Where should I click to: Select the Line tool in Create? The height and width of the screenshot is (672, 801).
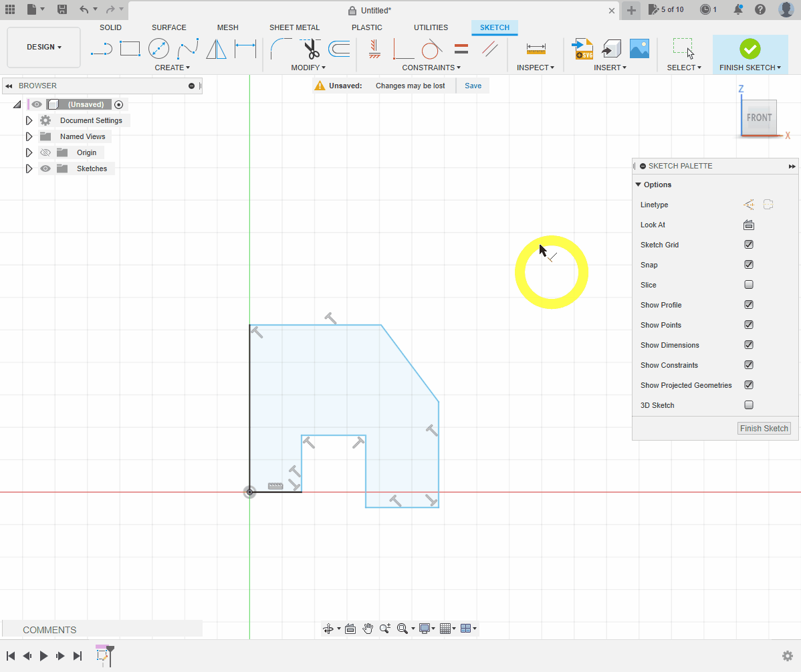[x=102, y=49]
